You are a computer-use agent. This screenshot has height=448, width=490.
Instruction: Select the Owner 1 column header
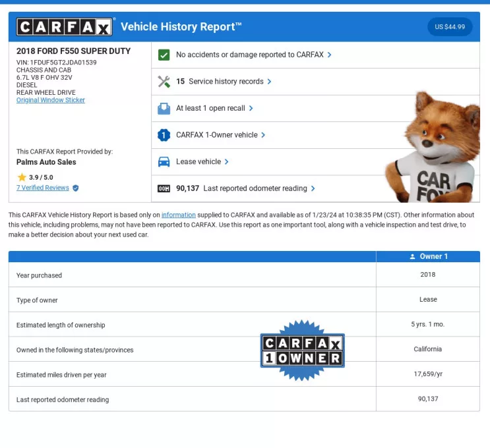click(428, 256)
